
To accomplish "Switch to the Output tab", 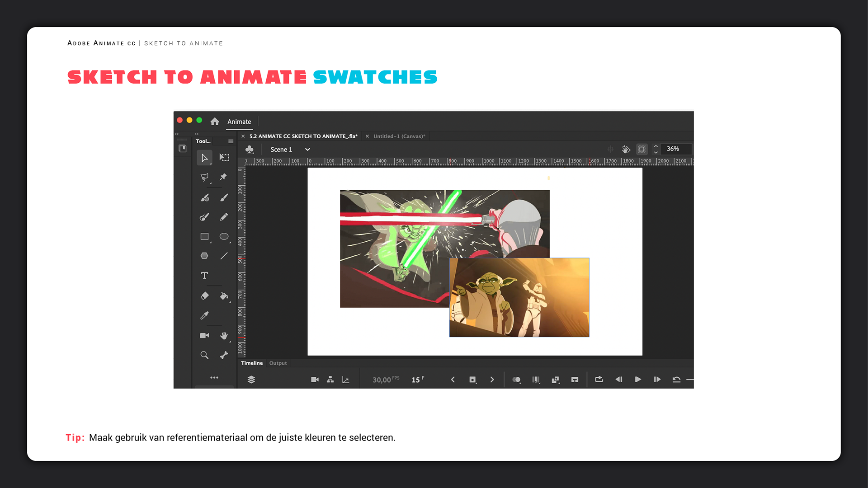I will [278, 363].
